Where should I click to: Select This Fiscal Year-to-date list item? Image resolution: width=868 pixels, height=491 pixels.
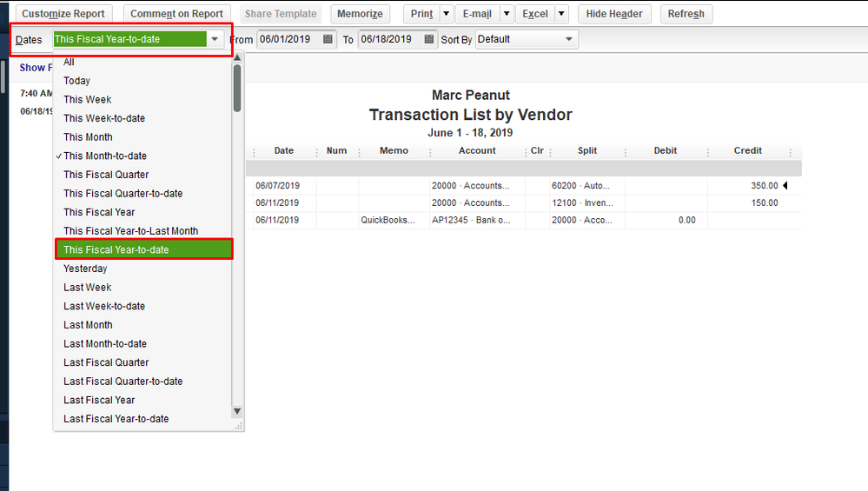(144, 249)
